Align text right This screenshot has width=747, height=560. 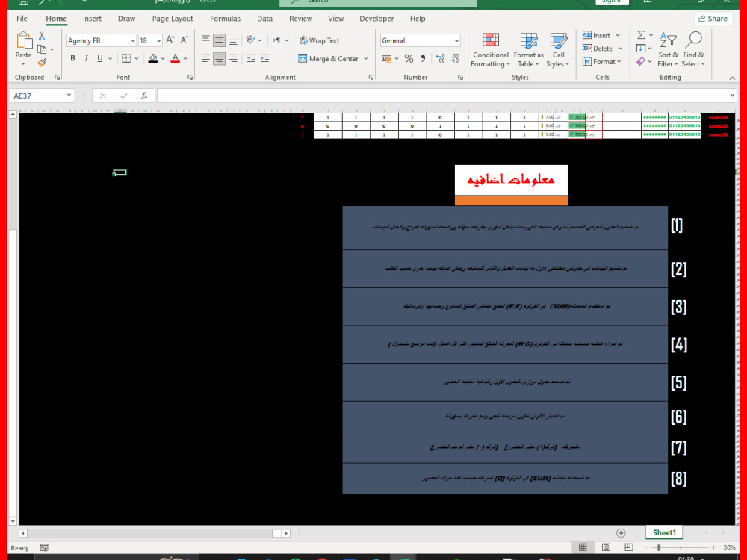click(x=233, y=58)
